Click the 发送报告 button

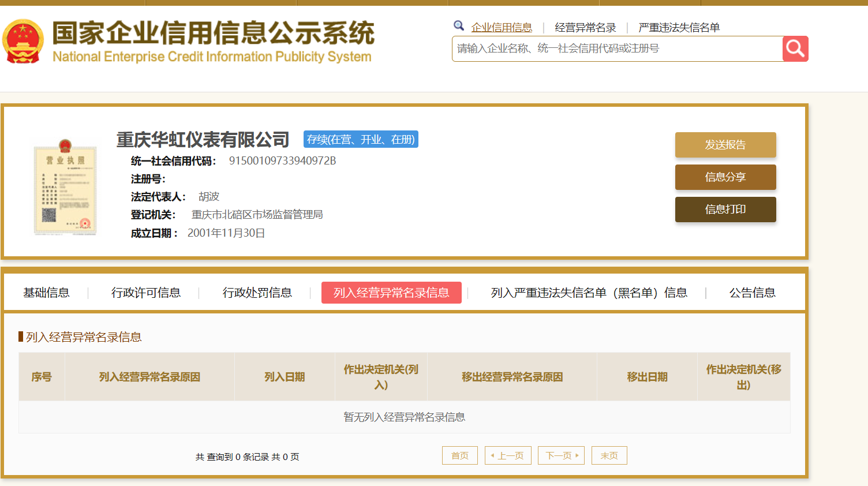pos(725,145)
